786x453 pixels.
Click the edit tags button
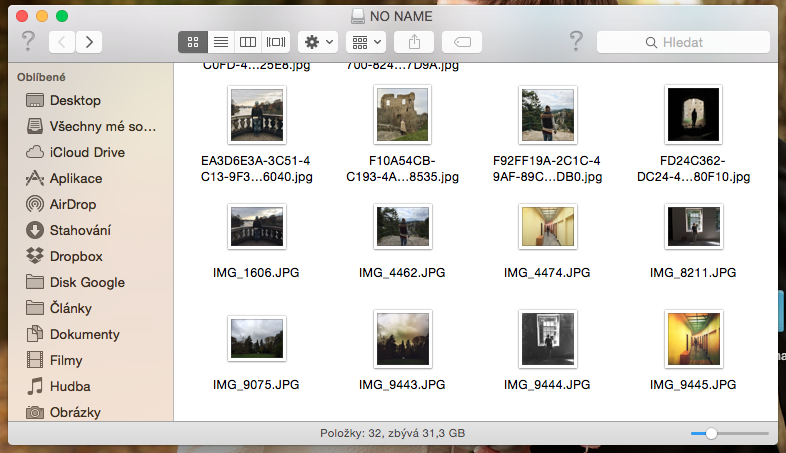click(x=462, y=42)
